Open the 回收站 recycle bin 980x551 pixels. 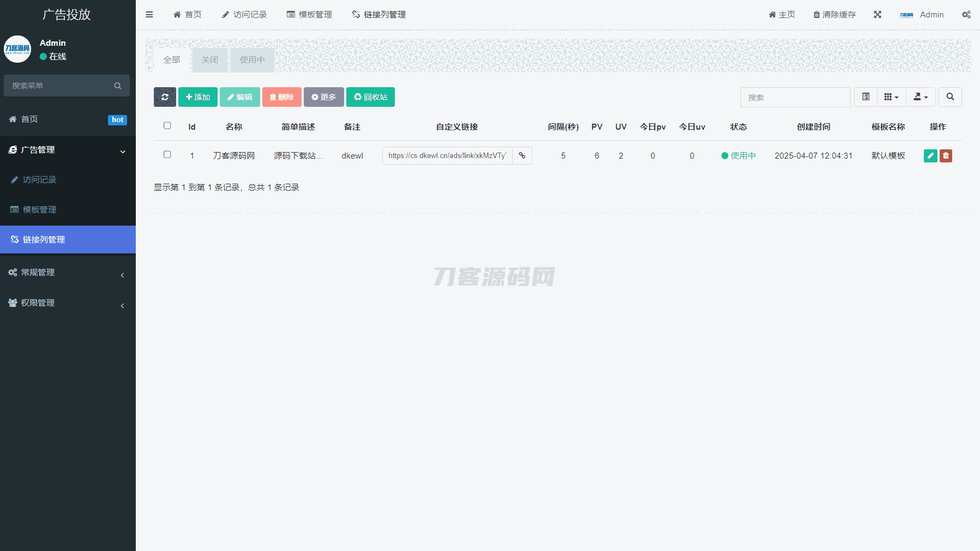click(371, 97)
